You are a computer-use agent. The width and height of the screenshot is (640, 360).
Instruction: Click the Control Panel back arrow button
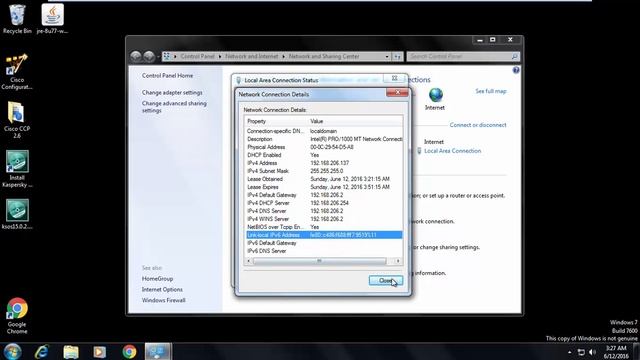point(136,56)
